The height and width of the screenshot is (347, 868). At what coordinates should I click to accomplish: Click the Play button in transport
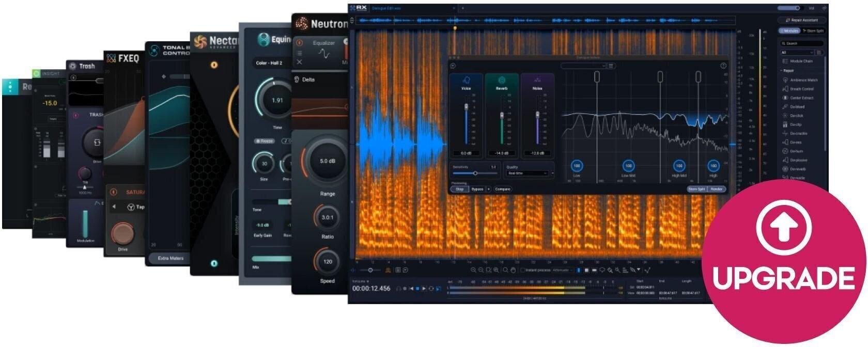tap(424, 289)
